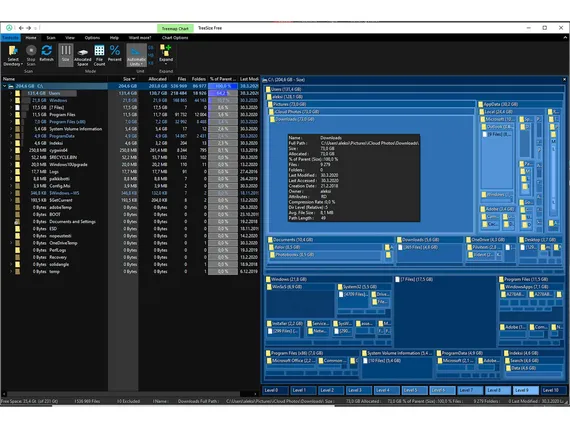
Task: Click the Desktop folder icon in treemap
Action: (x=522, y=240)
